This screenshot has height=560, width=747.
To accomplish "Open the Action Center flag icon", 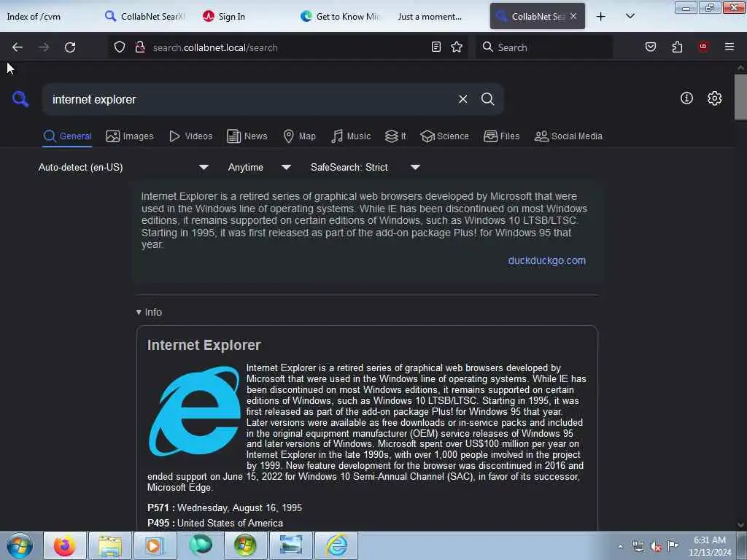I will point(673,545).
